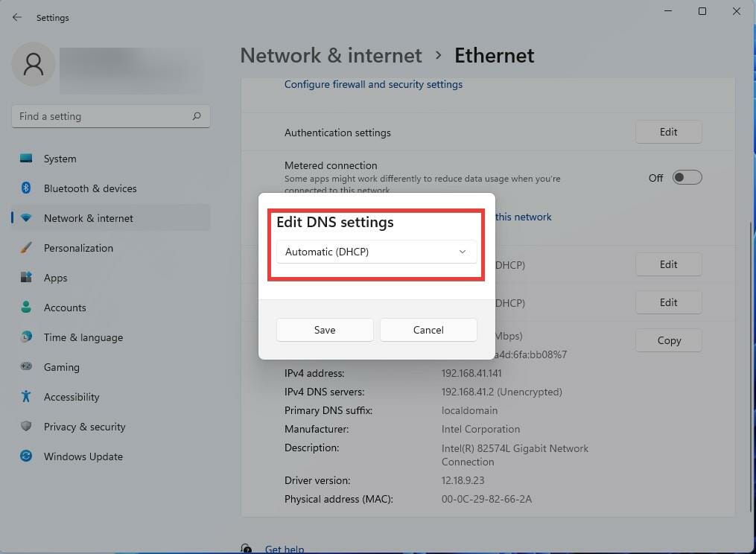Click the Bluetooth icon in sidebar
756x554 pixels.
click(26, 188)
